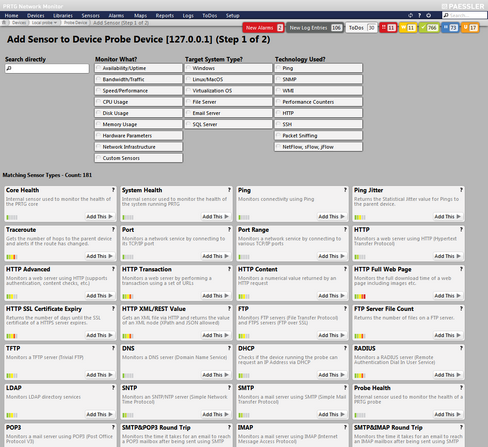
Task: Select Packet Sniffing technology option
Action: pos(319,135)
